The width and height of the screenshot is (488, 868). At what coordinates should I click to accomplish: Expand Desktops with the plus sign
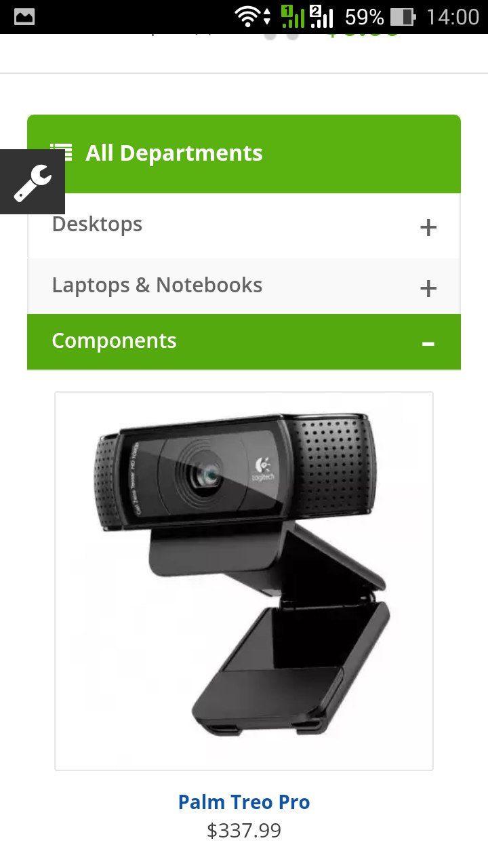coord(428,227)
